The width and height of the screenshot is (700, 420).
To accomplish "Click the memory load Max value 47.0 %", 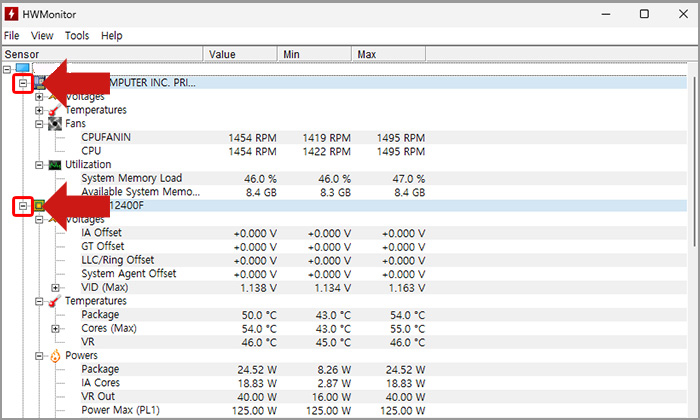I will click(x=408, y=179).
